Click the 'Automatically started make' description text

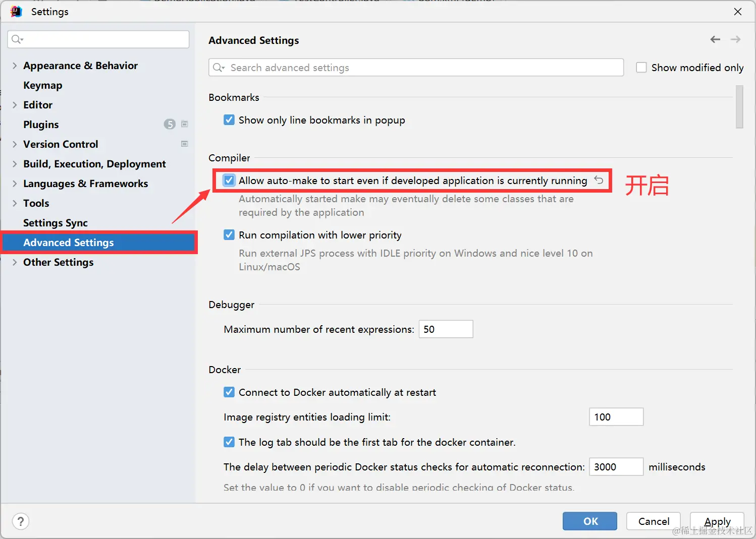(x=406, y=206)
